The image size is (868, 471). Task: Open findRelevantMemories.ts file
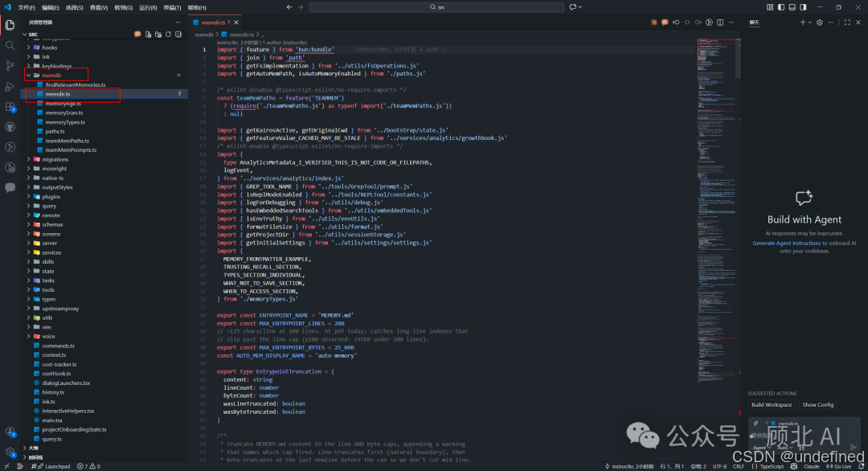pyautogui.click(x=76, y=84)
